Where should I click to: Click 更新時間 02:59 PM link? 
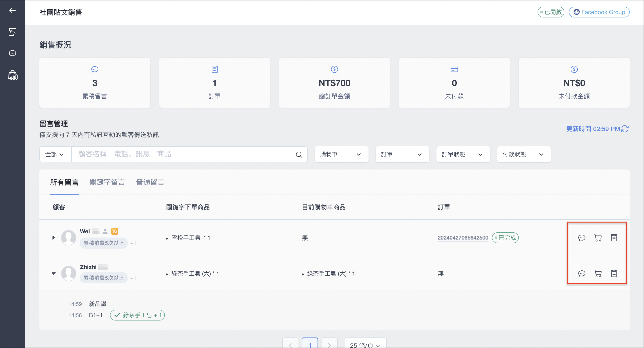pyautogui.click(x=593, y=129)
